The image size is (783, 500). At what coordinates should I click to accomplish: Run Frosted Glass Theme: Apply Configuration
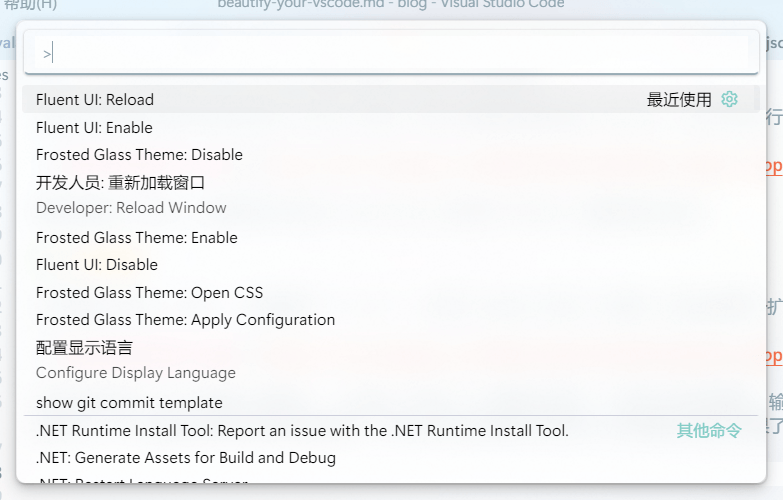point(185,320)
